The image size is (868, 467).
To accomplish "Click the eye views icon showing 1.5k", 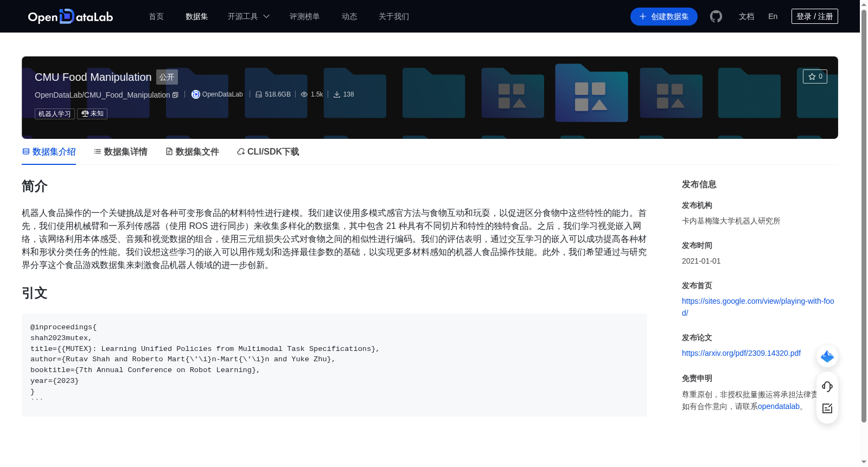I will tap(304, 94).
